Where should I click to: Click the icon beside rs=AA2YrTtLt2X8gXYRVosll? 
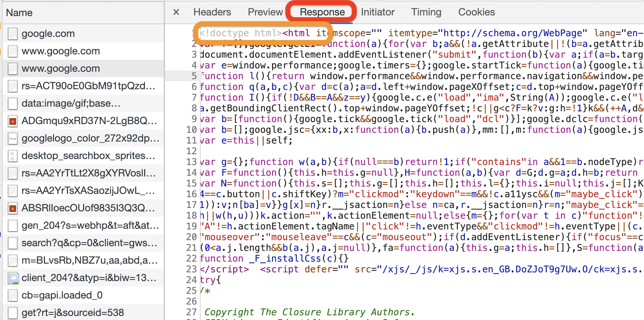coord(13,173)
